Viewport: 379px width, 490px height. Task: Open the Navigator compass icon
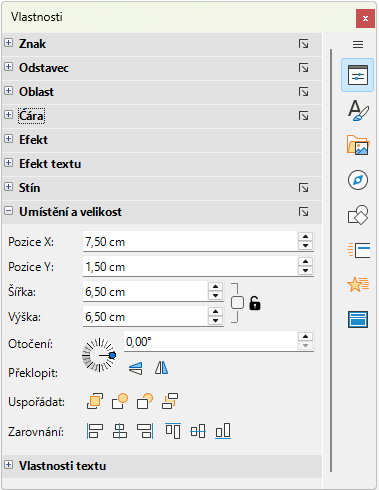tap(358, 180)
